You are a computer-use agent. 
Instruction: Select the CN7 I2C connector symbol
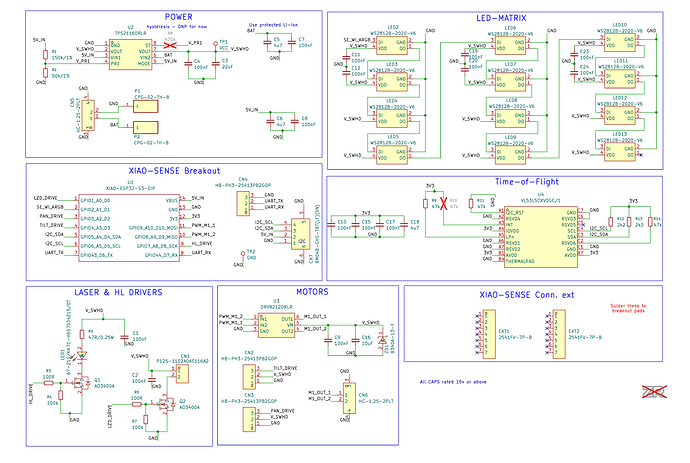(301, 235)
